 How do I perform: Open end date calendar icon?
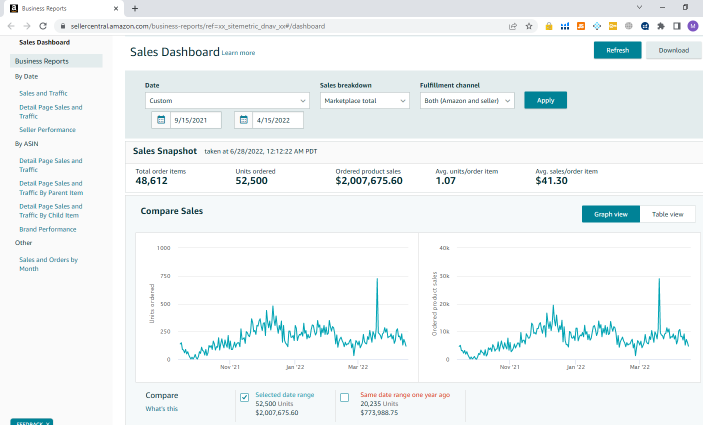tap(243, 120)
